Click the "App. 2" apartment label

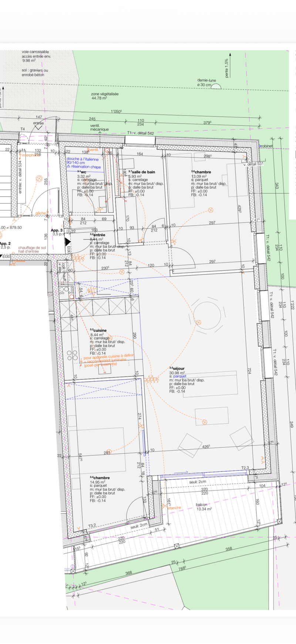(5, 244)
